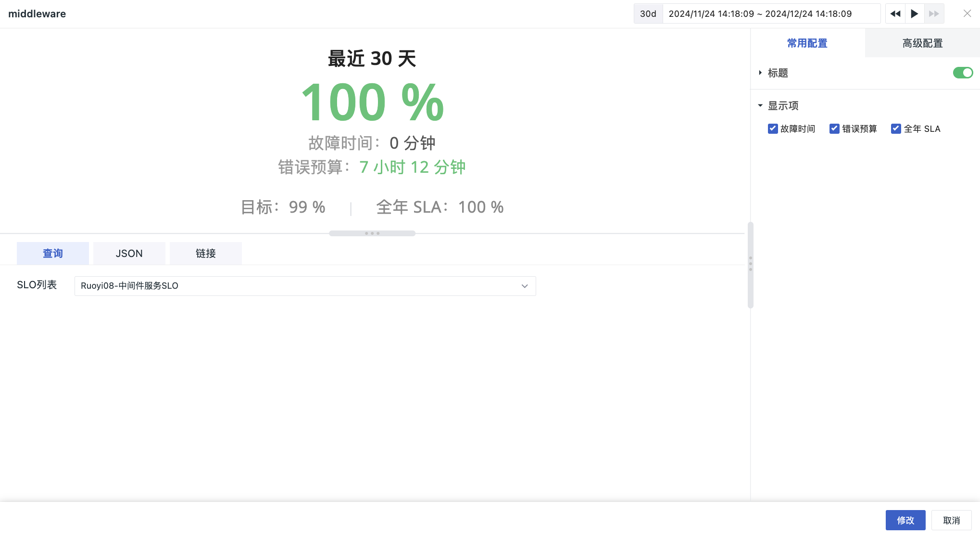
Task: Uncheck the 错误预算 checkbox
Action: click(x=834, y=128)
